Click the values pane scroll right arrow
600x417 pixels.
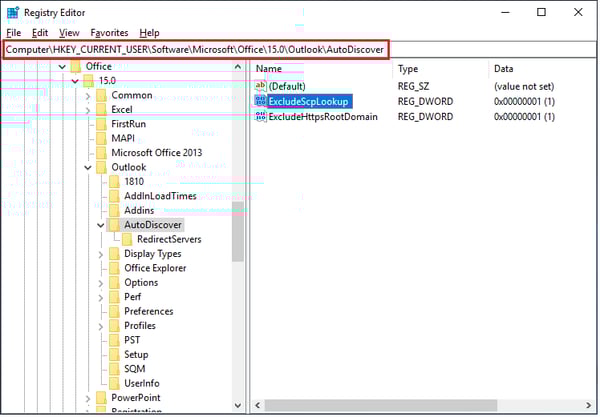pos(588,405)
